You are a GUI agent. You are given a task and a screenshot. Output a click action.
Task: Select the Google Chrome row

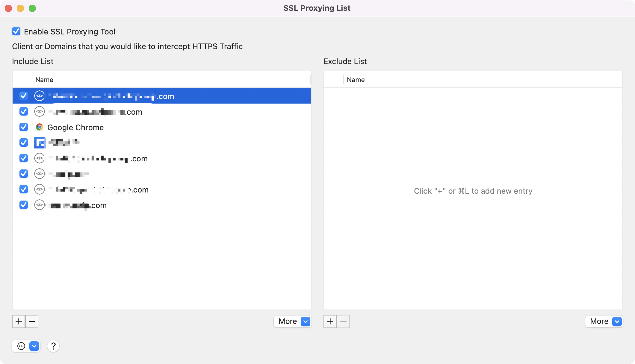click(180, 127)
